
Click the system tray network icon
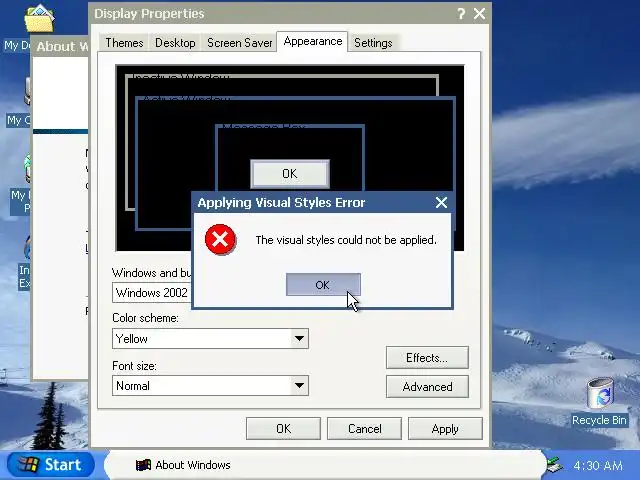555,465
